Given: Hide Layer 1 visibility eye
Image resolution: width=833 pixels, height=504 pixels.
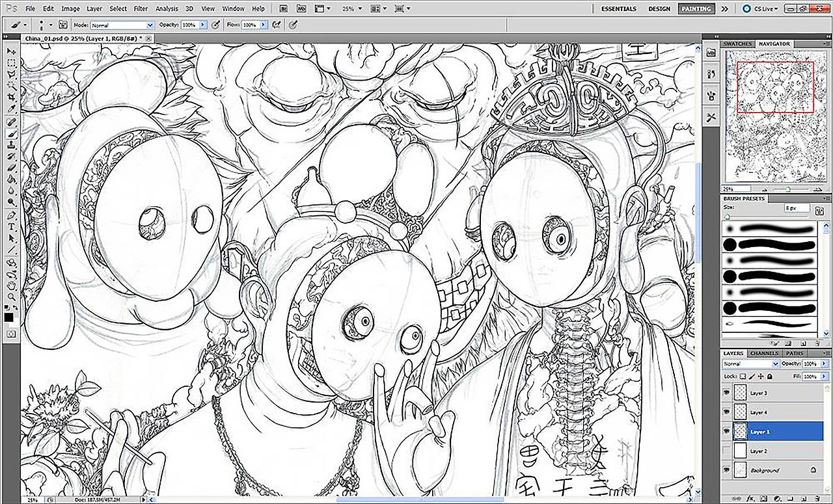Looking at the screenshot, I should [728, 431].
